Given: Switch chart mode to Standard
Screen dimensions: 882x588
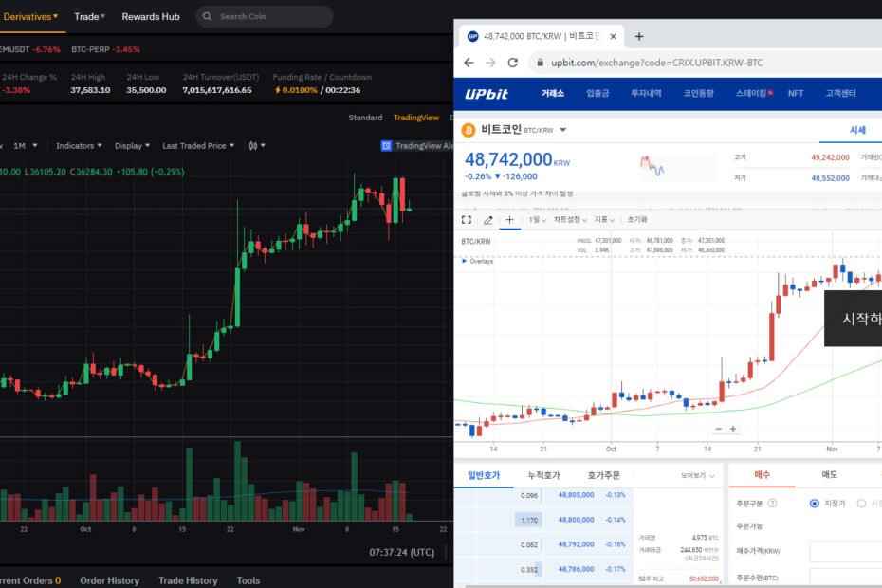Looking at the screenshot, I should click(365, 118).
